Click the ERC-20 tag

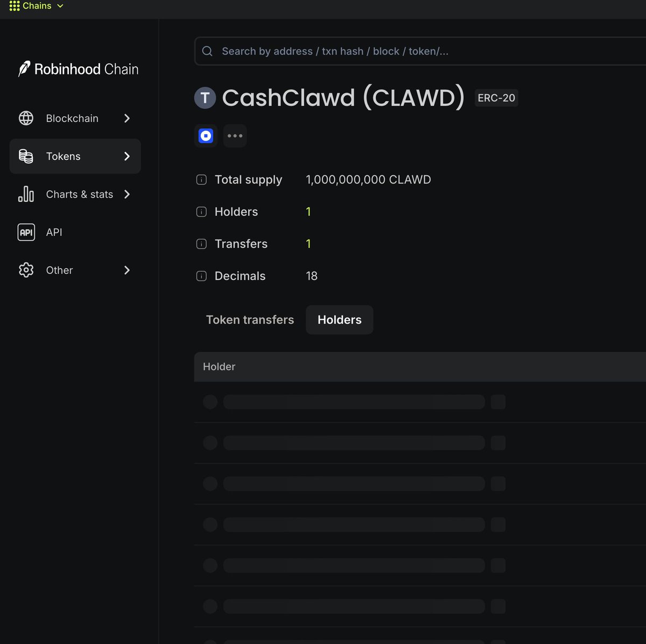pos(496,98)
